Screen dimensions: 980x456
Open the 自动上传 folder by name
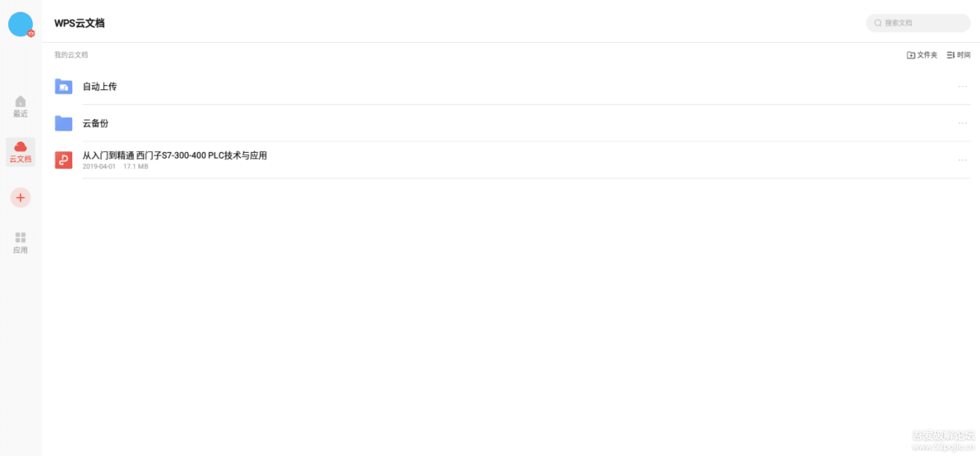tap(100, 87)
